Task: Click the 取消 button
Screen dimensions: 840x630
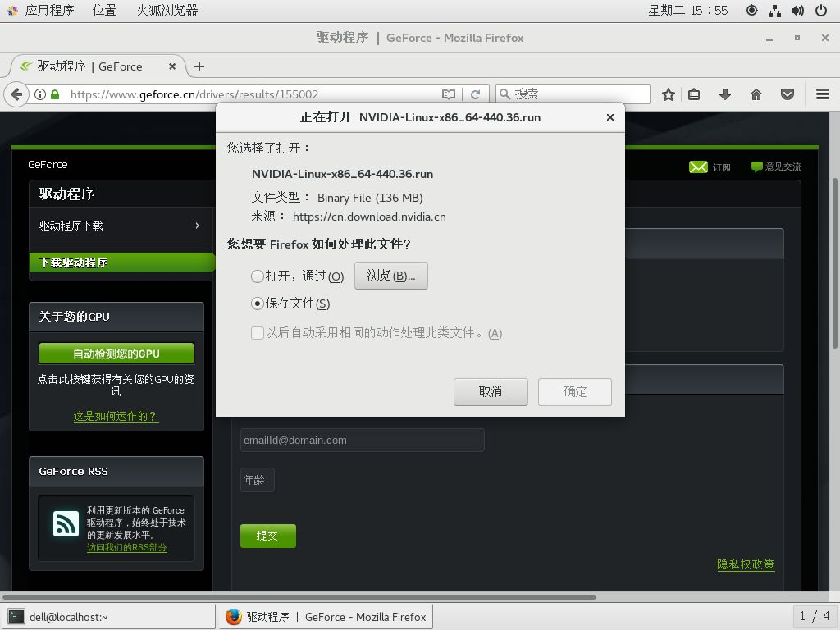Action: (x=491, y=391)
